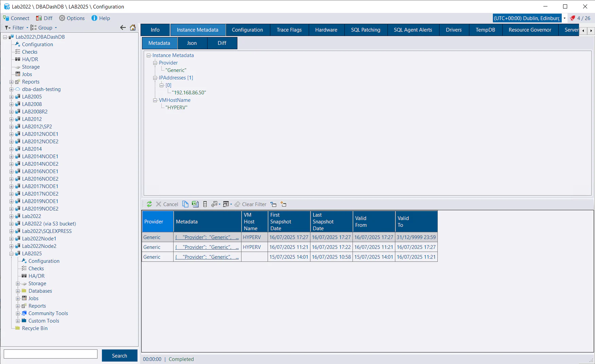The image size is (595, 364).
Task: Click the Cancel button above the grid
Action: (x=167, y=204)
